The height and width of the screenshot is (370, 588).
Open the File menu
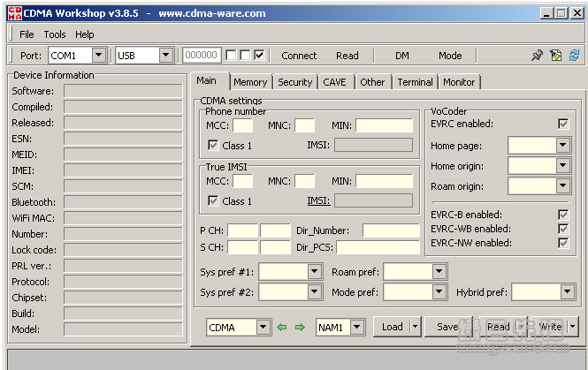click(27, 34)
